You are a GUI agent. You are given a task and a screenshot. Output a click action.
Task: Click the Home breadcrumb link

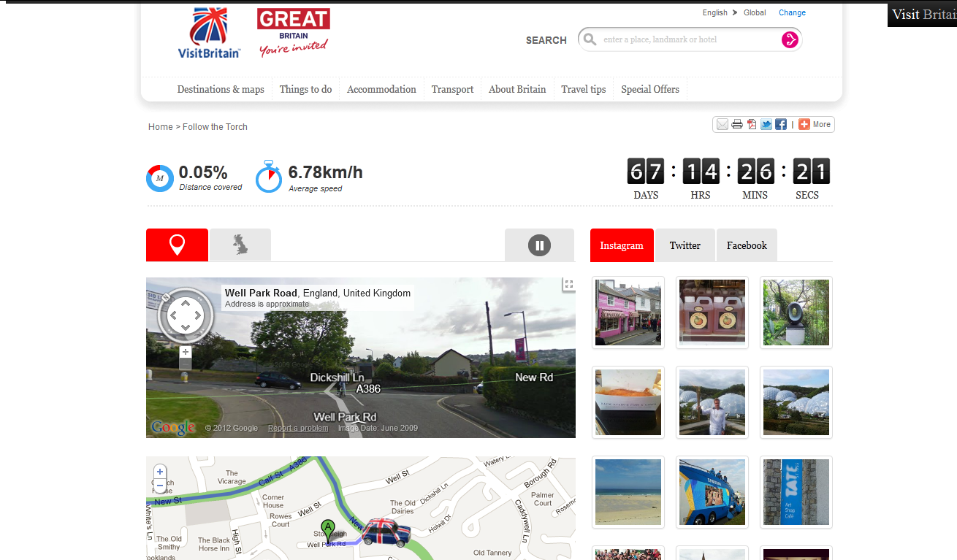[160, 127]
